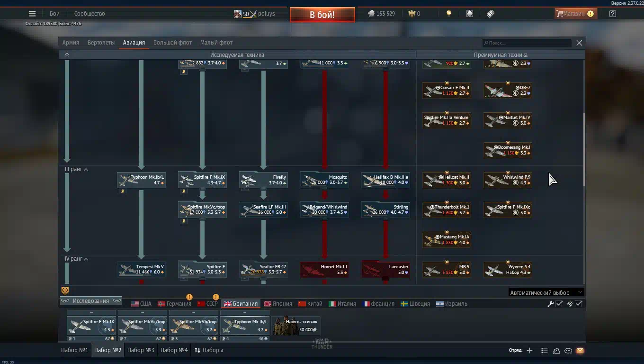Select premium Spitfire Mk.IIa Venture
The image size is (644, 364).
pyautogui.click(x=447, y=120)
